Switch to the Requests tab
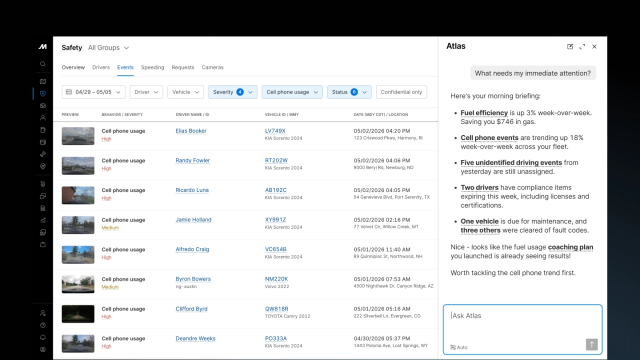 point(183,67)
